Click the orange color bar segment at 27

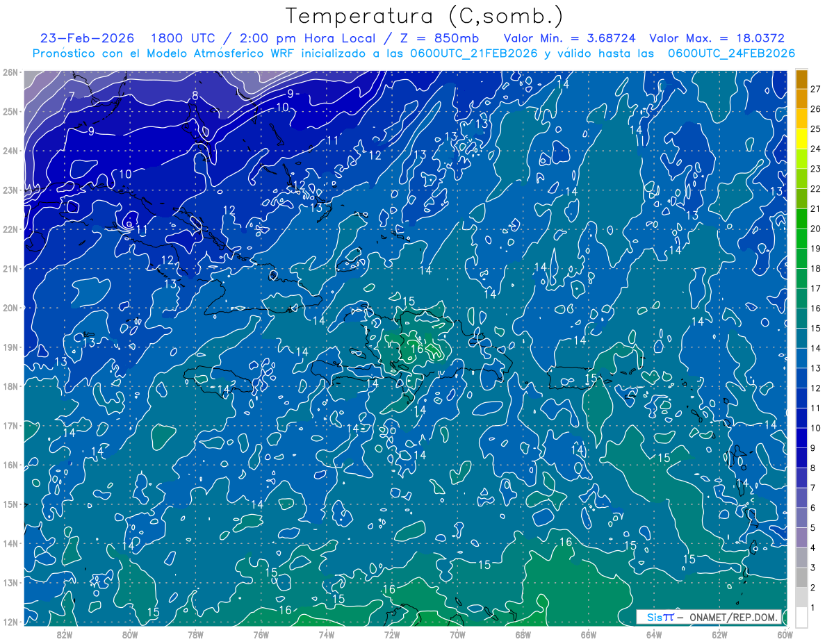[801, 79]
